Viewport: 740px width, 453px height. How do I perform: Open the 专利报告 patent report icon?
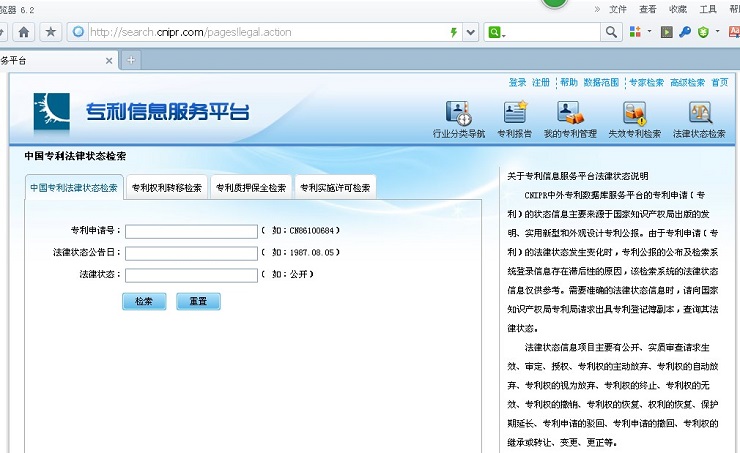point(515,113)
